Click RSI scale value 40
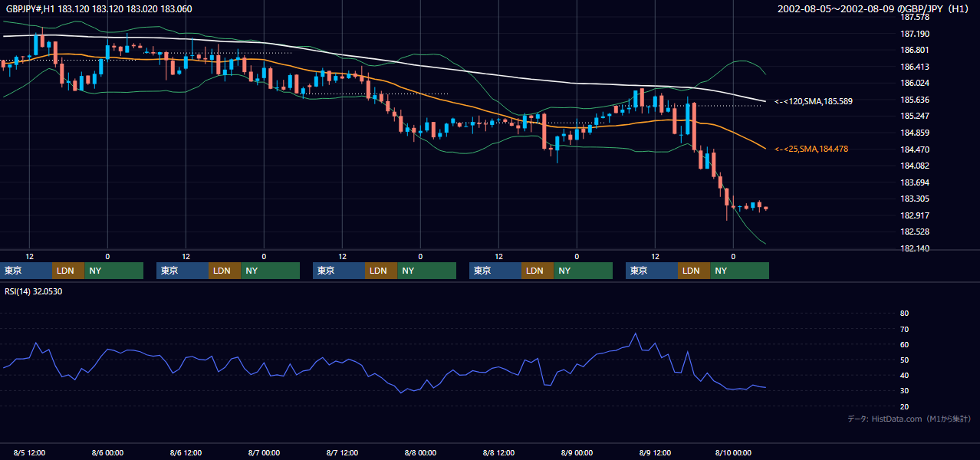This screenshot has height=460, width=980. point(904,375)
